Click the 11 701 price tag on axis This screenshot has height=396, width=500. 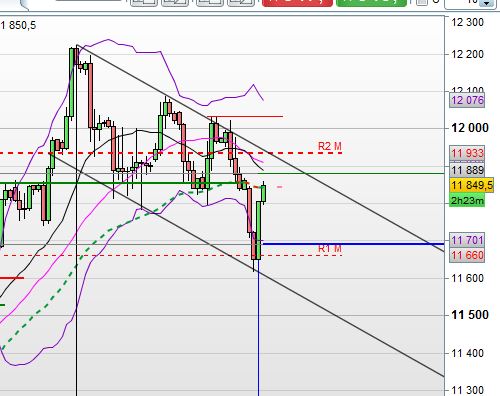[x=467, y=240]
